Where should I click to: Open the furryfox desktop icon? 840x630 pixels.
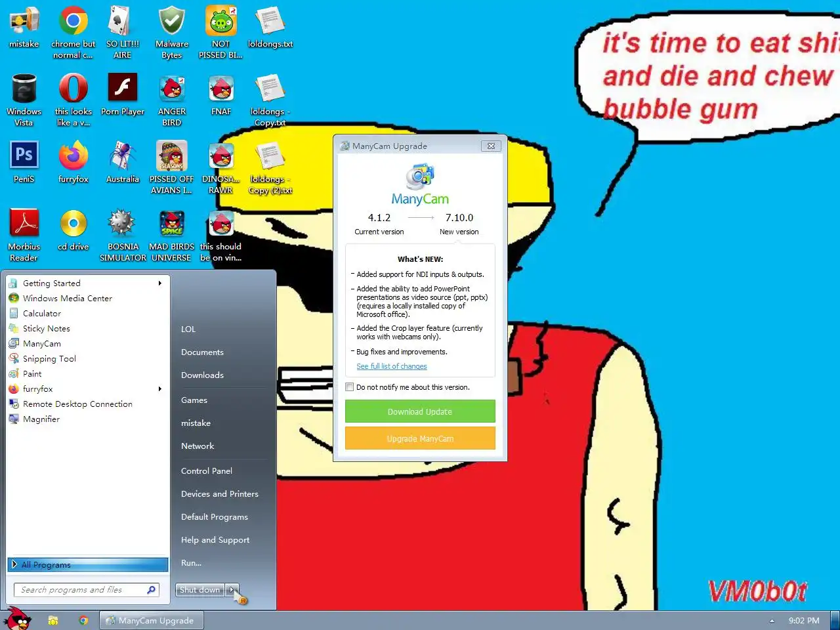(x=73, y=163)
